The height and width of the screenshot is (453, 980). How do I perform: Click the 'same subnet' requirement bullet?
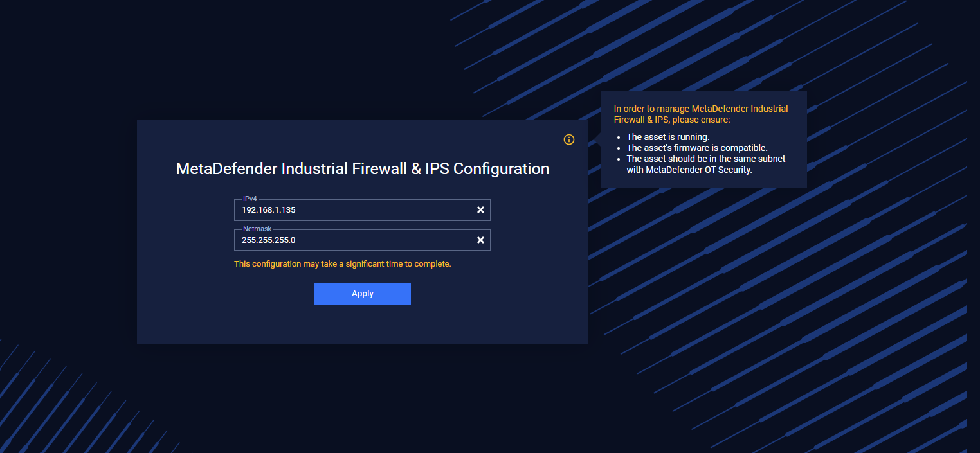pyautogui.click(x=706, y=164)
